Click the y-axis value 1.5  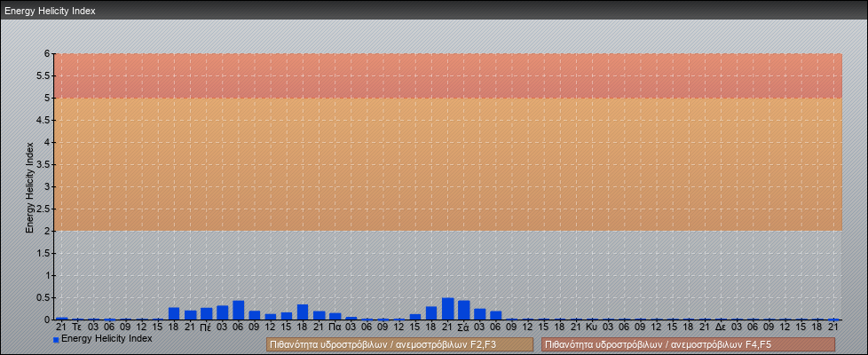[44, 253]
